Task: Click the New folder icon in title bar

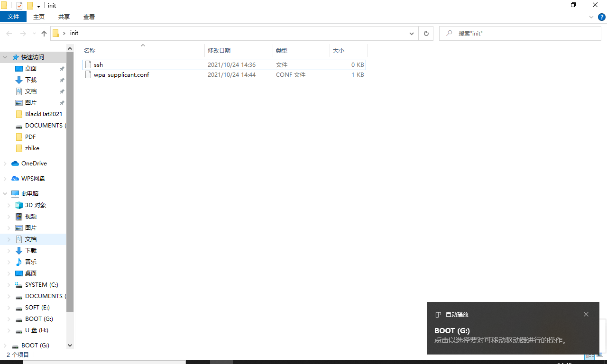Action: pyautogui.click(x=30, y=6)
